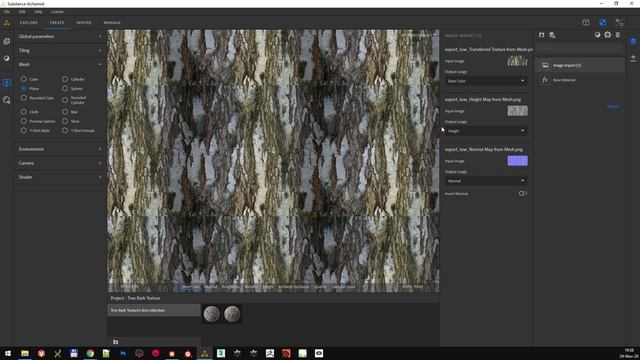Open the File menu

coord(7,12)
